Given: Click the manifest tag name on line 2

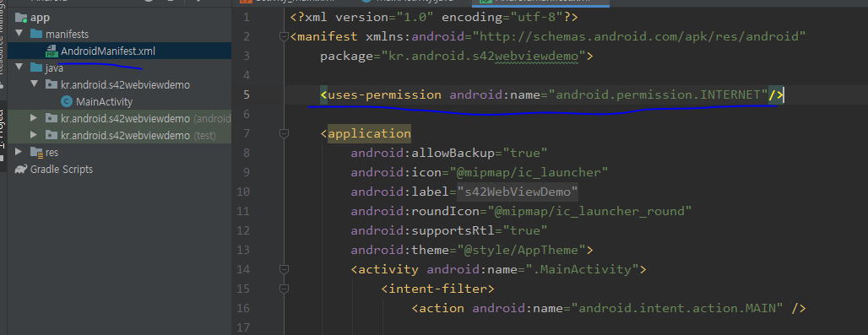Looking at the screenshot, I should point(328,37).
